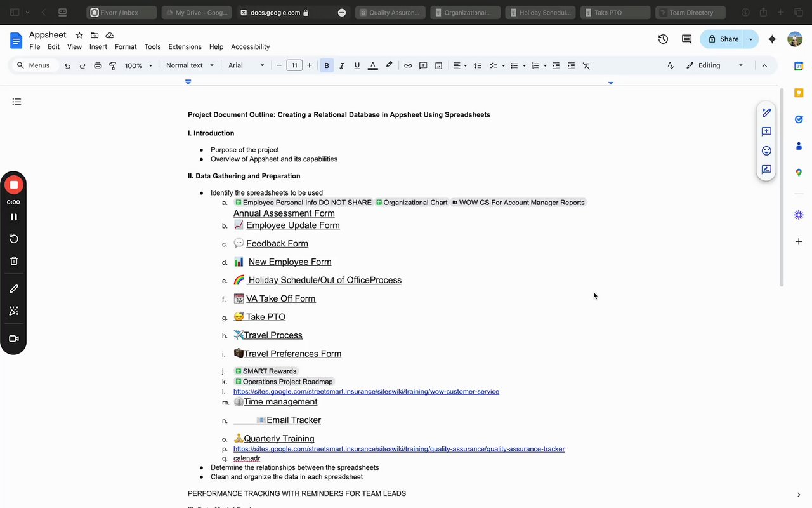
Task: Click the Checklist icon
Action: tap(493, 65)
